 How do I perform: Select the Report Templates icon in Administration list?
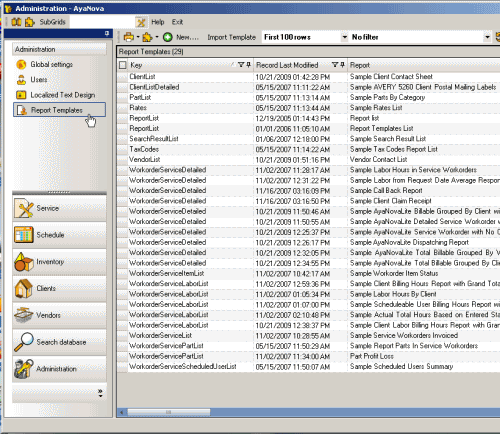22,110
